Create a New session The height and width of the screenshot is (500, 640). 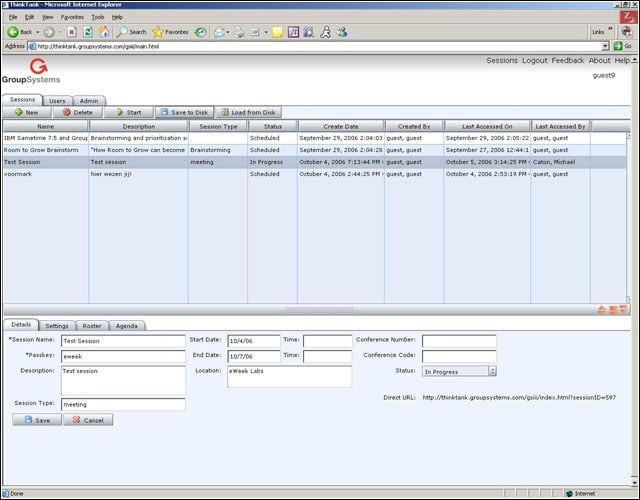27,112
